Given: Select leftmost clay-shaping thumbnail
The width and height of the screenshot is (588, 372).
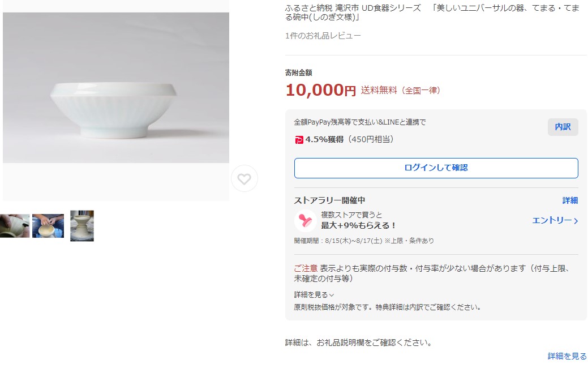Looking at the screenshot, I should coord(14,226).
